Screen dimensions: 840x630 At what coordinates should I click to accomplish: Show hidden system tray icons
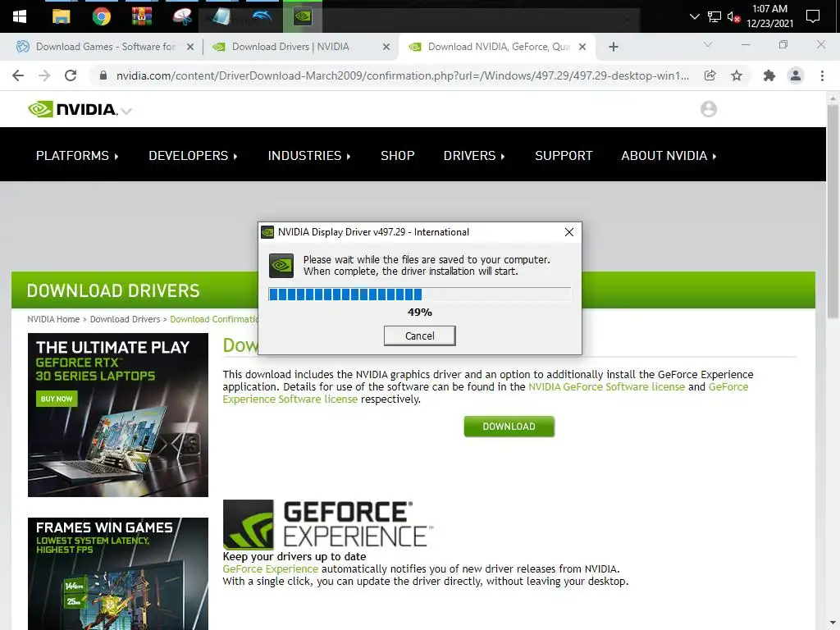point(694,16)
